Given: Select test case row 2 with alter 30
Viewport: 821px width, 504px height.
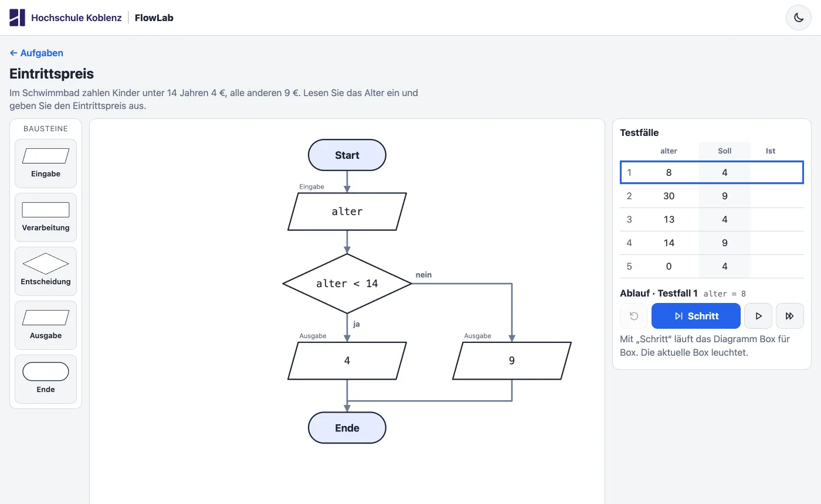Looking at the screenshot, I should 712,196.
